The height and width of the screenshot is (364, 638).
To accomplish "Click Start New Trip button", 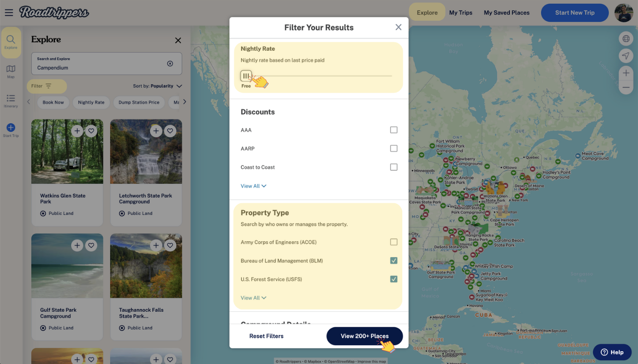I will [575, 13].
